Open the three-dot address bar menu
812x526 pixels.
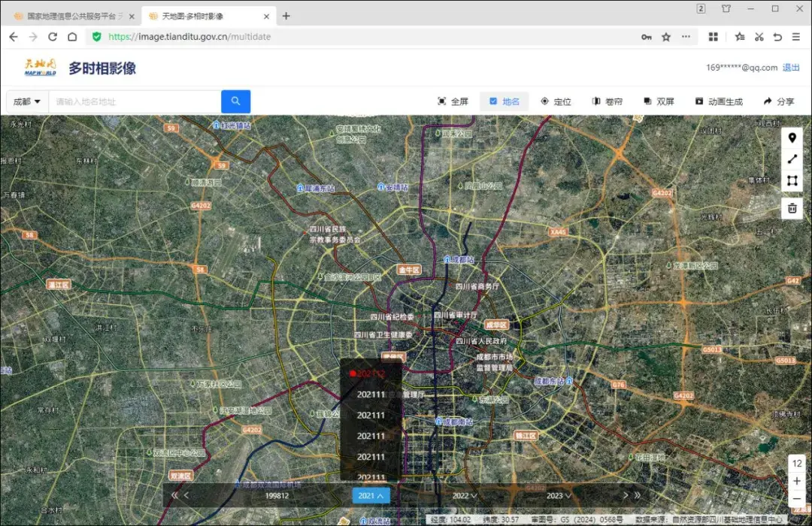point(686,37)
